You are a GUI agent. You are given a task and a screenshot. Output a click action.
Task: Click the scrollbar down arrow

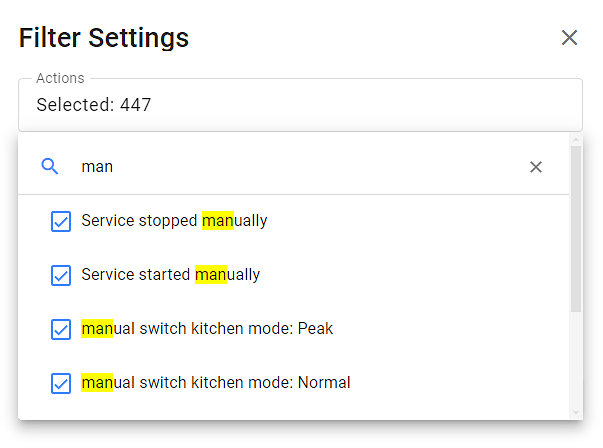[x=575, y=412]
